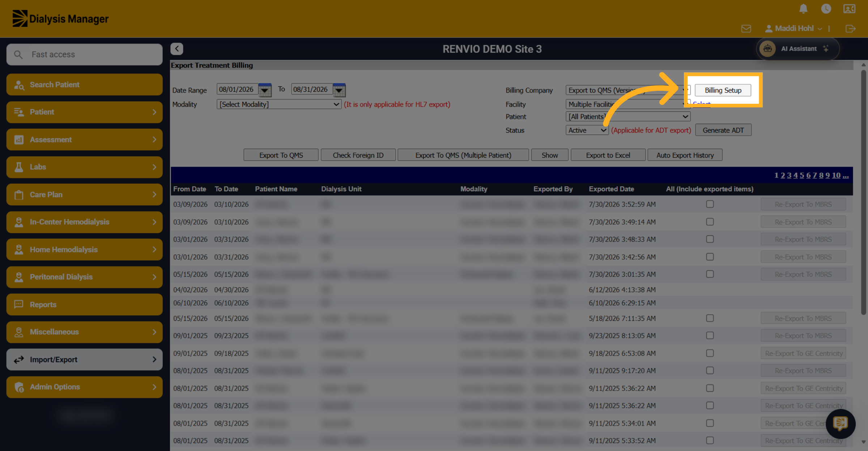This screenshot has width=868, height=451.
Task: Expand the Import/Export menu
Action: point(84,359)
